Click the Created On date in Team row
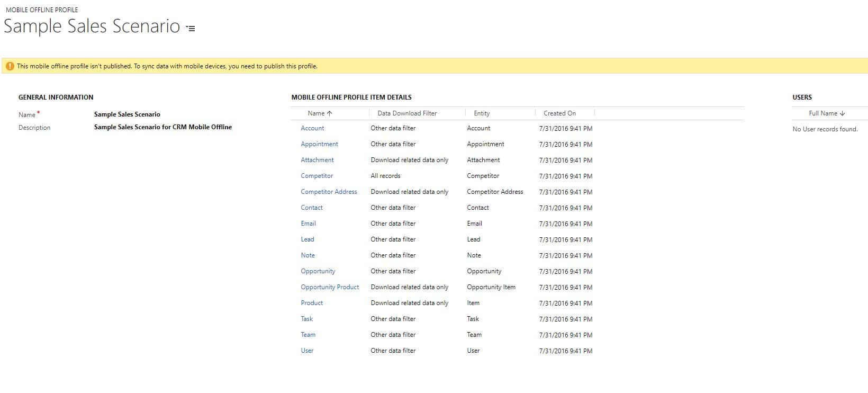Image resolution: width=868 pixels, height=393 pixels. tap(565, 335)
